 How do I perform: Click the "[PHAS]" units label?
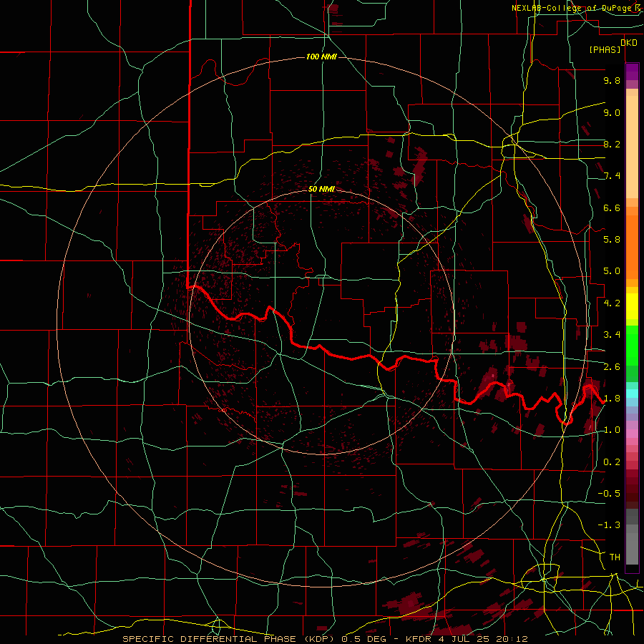coord(605,50)
